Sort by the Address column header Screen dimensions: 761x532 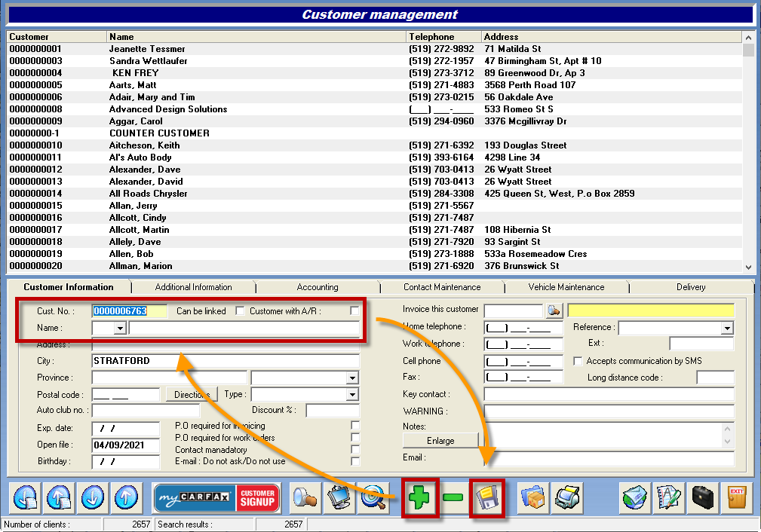612,37
